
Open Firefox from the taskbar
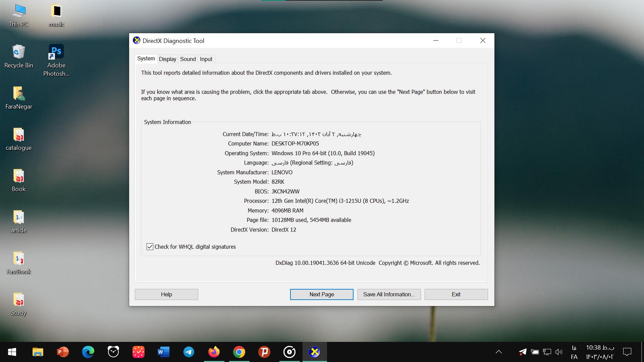tap(214, 352)
